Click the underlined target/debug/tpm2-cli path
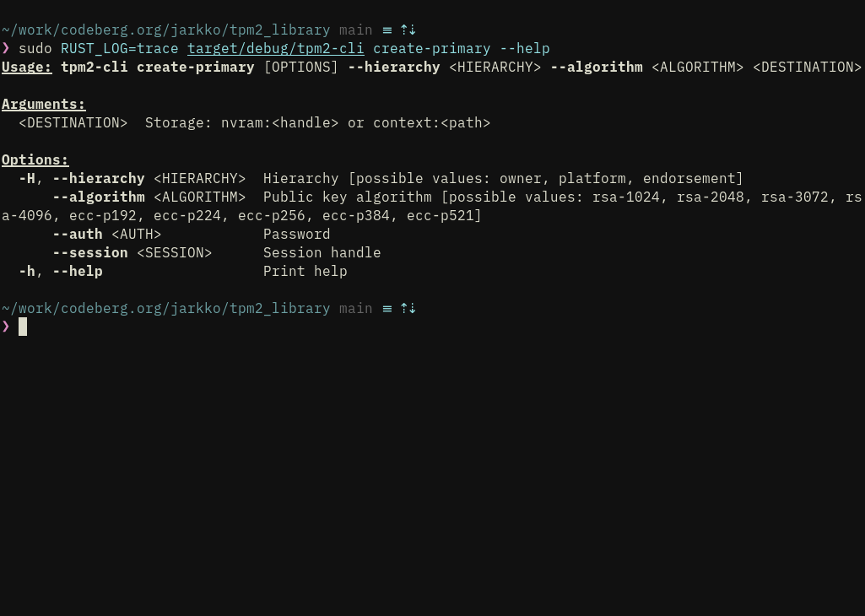This screenshot has width=865, height=616. click(x=276, y=49)
